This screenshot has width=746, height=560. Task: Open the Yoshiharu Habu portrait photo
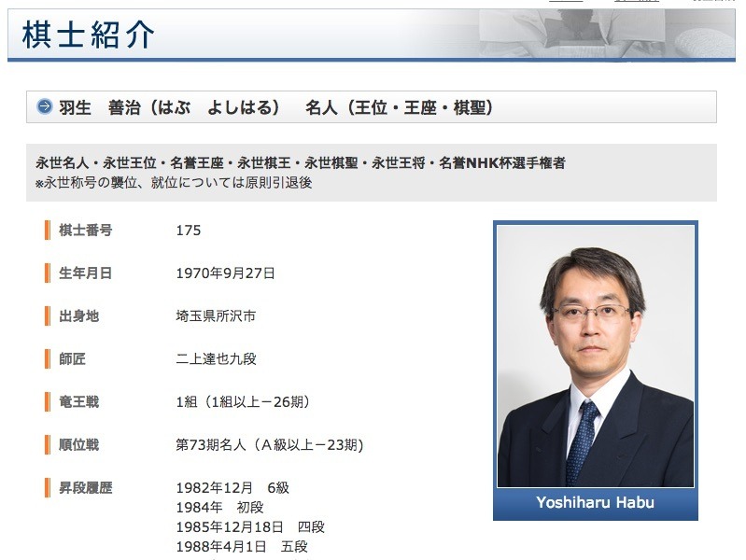pos(595,356)
